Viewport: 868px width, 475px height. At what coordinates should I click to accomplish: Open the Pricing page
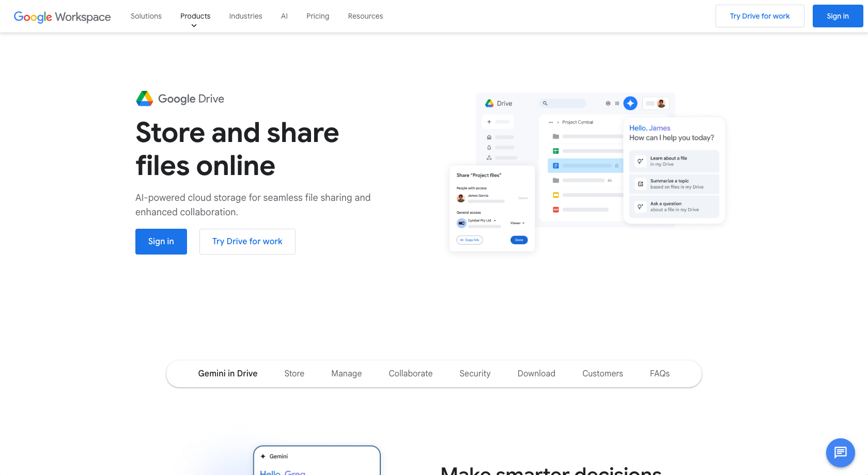click(x=318, y=16)
